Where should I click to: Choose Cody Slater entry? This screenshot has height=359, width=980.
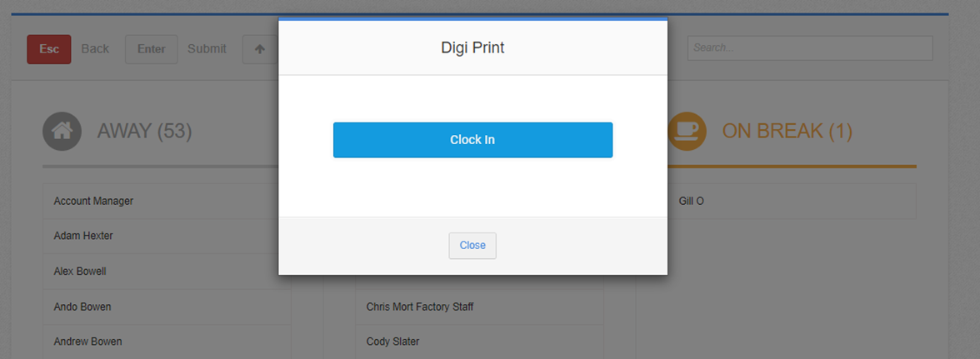click(479, 342)
